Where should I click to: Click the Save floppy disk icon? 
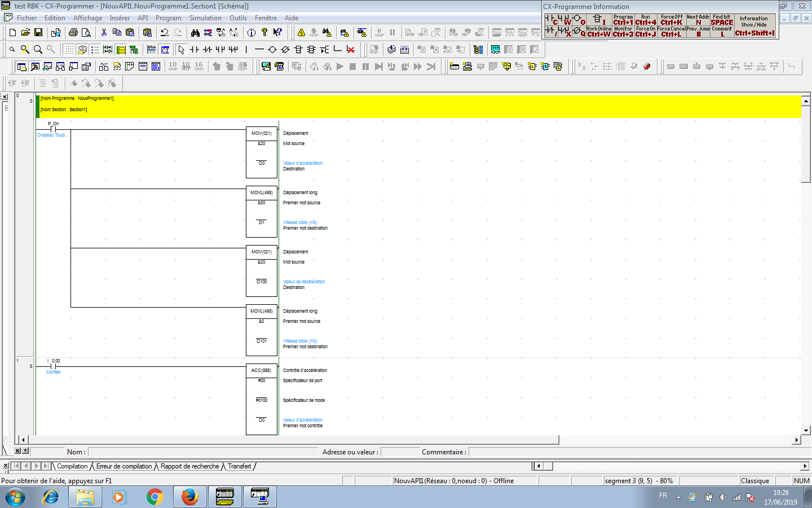click(x=38, y=33)
